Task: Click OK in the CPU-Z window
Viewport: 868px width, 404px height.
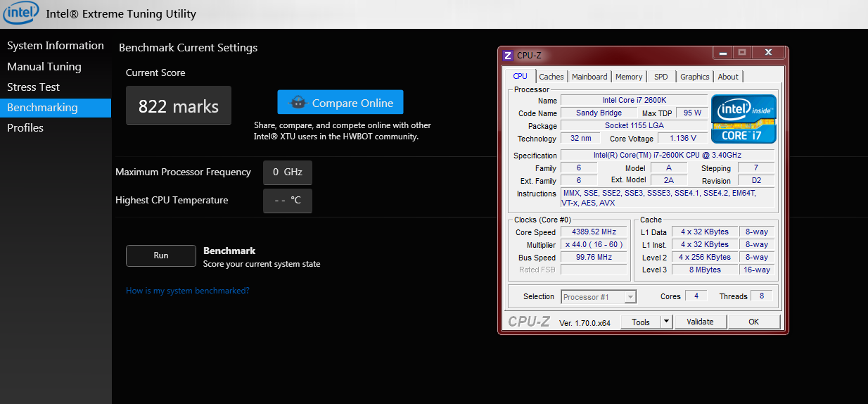Action: [x=754, y=322]
